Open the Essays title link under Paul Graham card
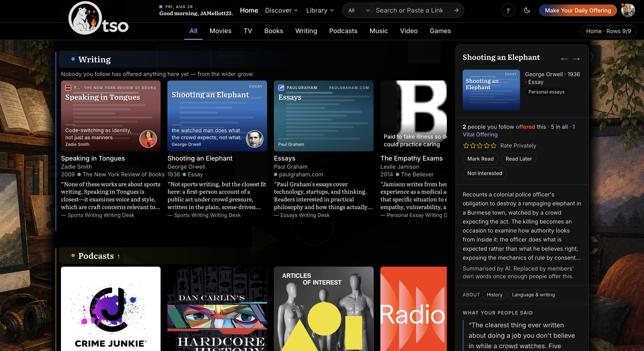 (x=284, y=158)
